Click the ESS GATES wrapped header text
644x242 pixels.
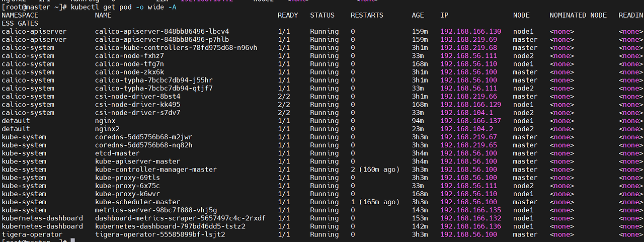tap(20, 23)
